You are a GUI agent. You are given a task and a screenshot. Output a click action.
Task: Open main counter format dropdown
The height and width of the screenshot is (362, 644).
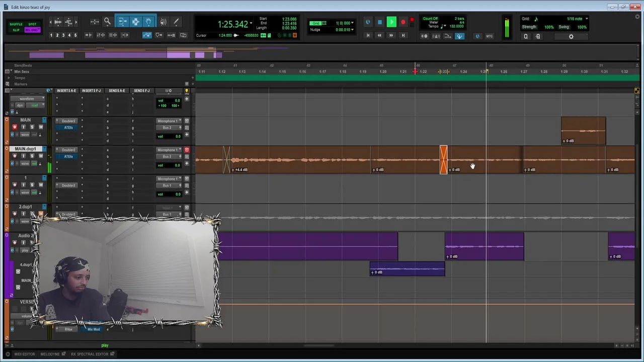click(x=251, y=24)
